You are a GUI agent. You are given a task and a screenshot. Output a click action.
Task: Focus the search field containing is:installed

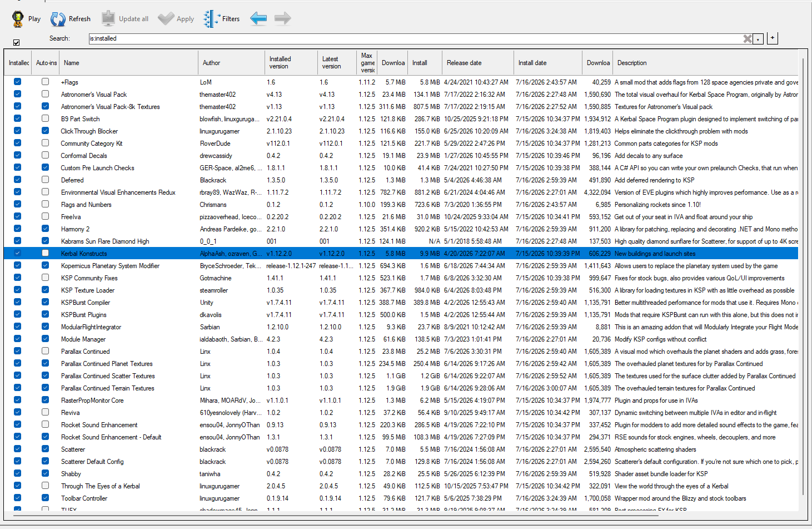(416, 38)
